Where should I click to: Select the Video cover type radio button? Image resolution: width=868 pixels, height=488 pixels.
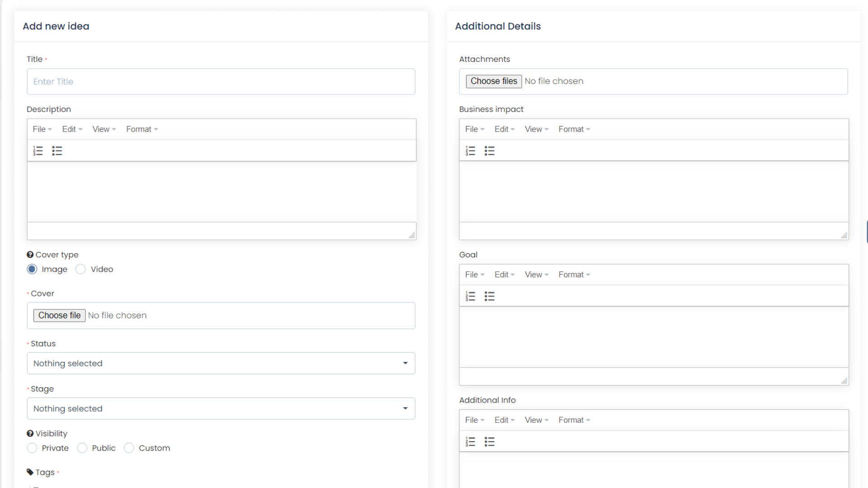point(80,269)
